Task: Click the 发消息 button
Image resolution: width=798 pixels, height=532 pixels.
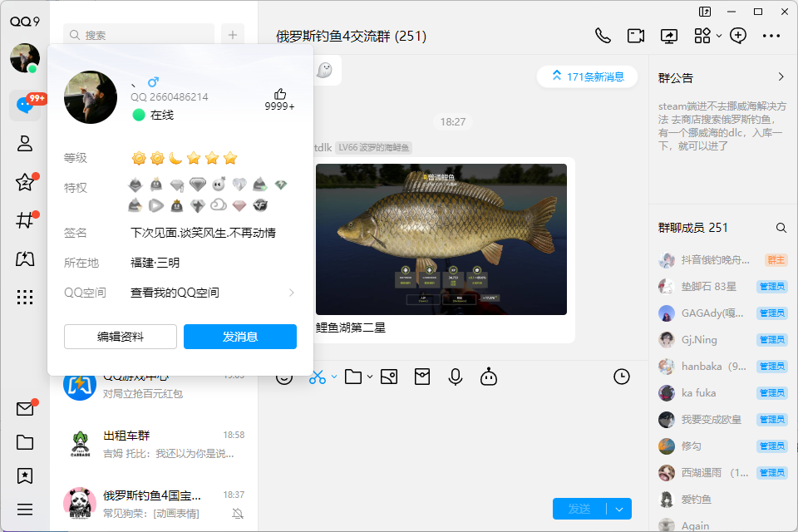Action: click(x=240, y=337)
